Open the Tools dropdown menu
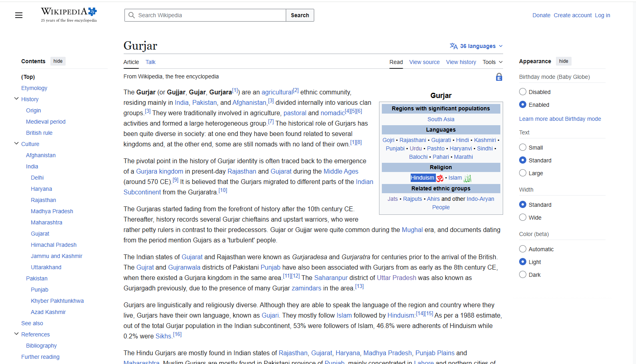Image resolution: width=636 pixels, height=364 pixels. (492, 62)
